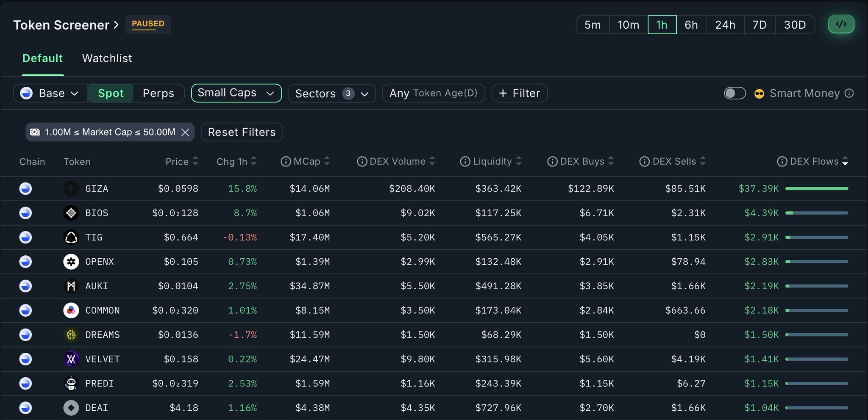This screenshot has height=420, width=868.
Task: Click the embed code icon button
Action: (x=841, y=25)
